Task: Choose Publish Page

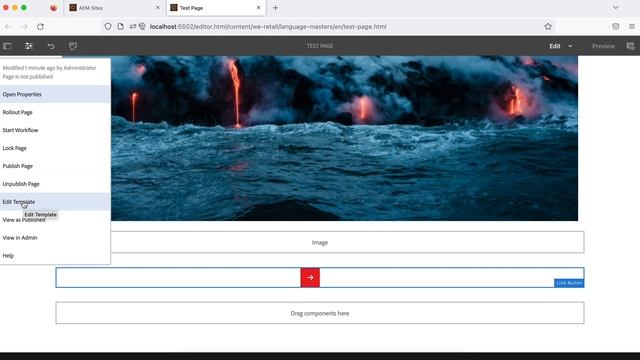Action: tap(55, 166)
